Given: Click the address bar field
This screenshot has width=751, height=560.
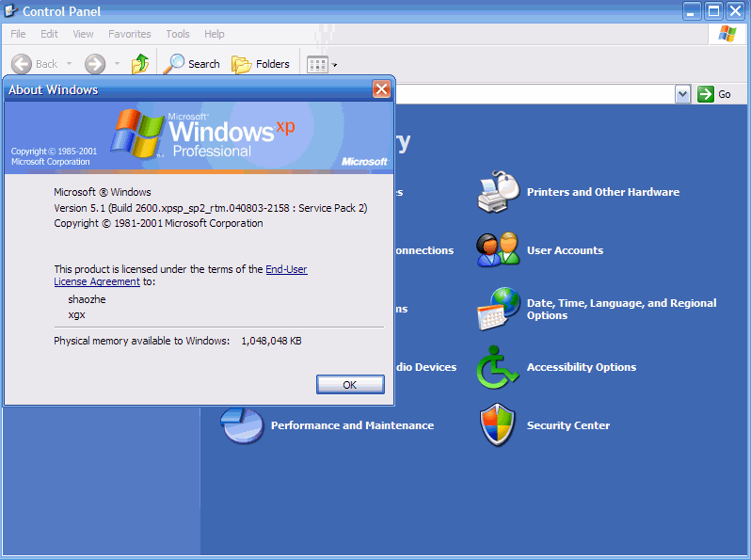Looking at the screenshot, I should (x=534, y=94).
